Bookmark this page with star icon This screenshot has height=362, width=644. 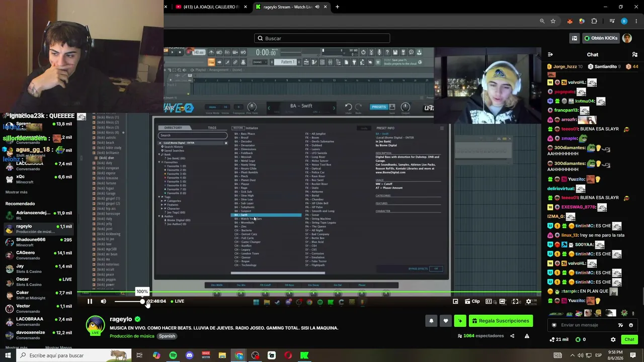pos(553,21)
